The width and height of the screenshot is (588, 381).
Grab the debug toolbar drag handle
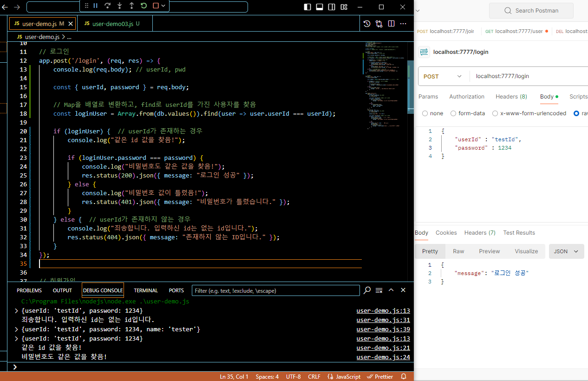86,6
